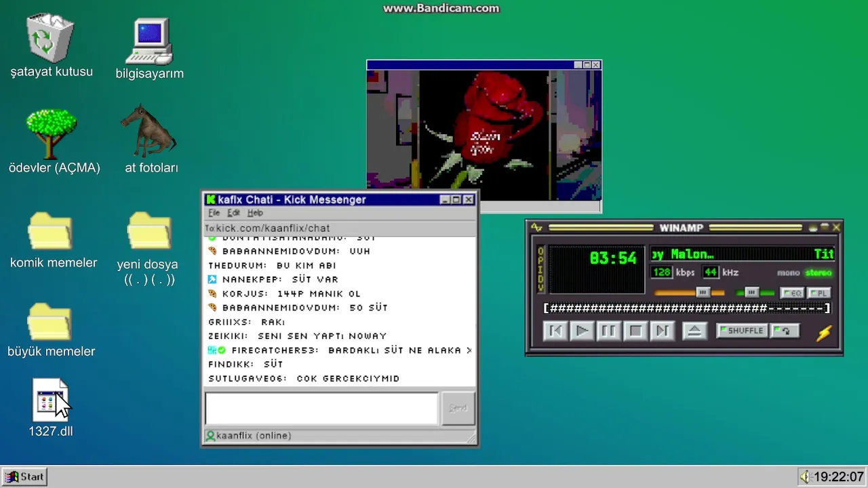Click the Winamp 03:54 time display
The width and height of the screenshot is (868, 488).
[613, 258]
